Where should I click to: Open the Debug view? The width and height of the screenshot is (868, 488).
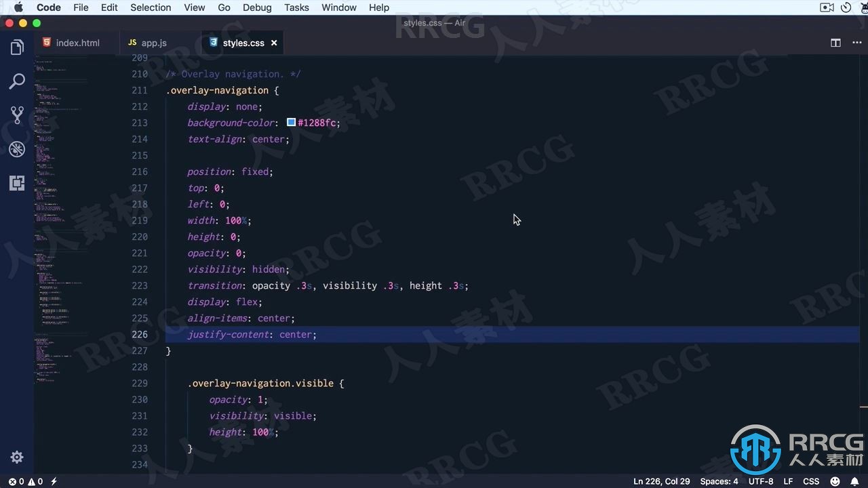[17, 149]
